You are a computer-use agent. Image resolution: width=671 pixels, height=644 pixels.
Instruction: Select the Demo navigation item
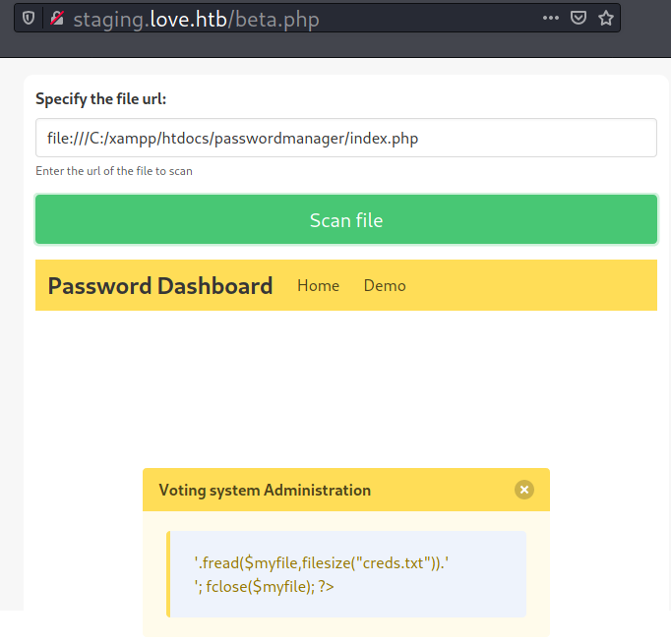tap(385, 286)
